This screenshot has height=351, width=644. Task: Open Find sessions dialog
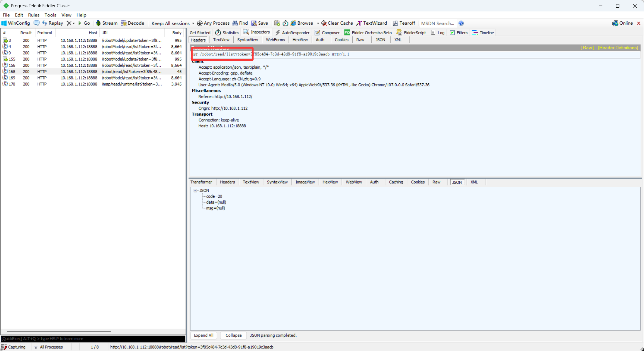(x=240, y=23)
